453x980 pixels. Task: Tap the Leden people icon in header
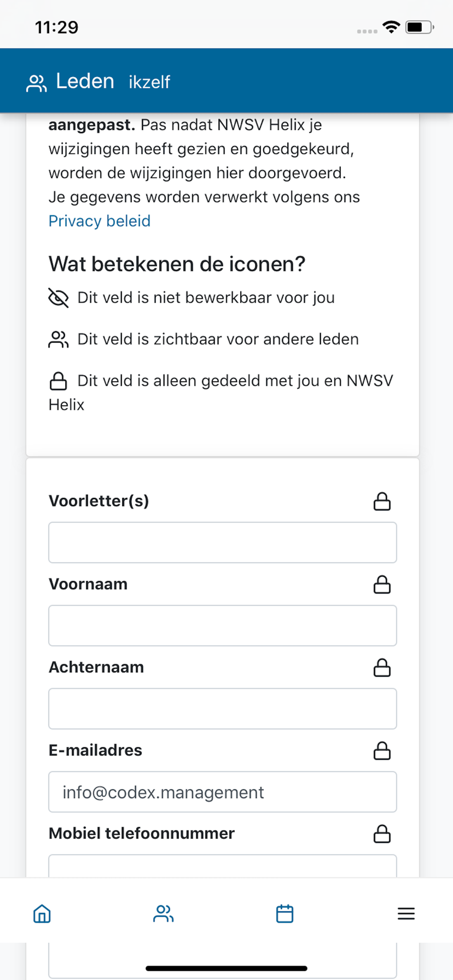pyautogui.click(x=36, y=83)
